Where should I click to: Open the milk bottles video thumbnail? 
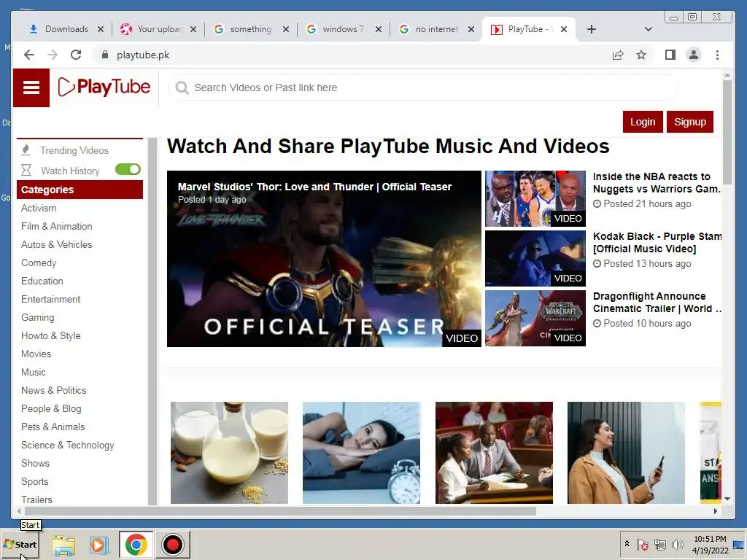[230, 452]
